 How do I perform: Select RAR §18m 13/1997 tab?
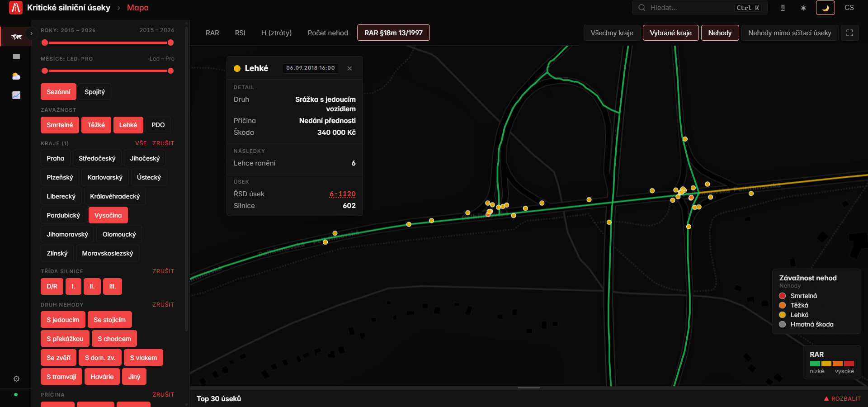(x=393, y=33)
